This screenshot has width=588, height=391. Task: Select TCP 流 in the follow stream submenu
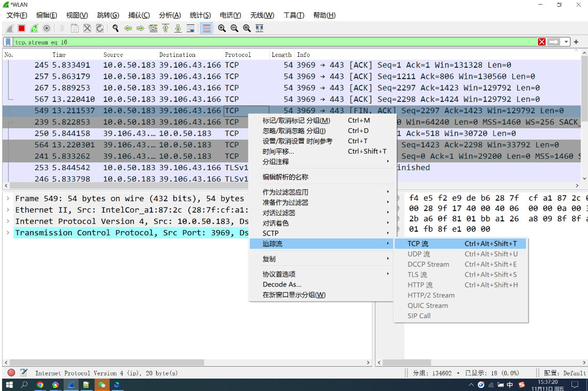point(460,244)
